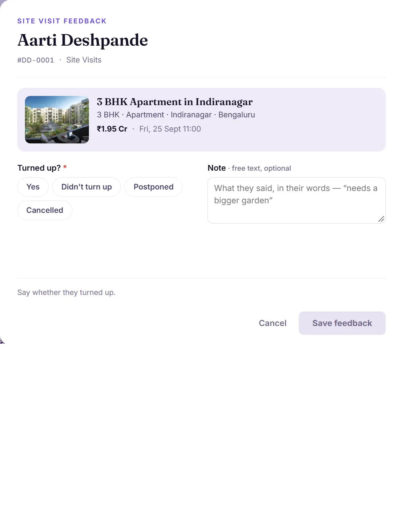Click the property details line mentioning Bengaluru

[176, 115]
